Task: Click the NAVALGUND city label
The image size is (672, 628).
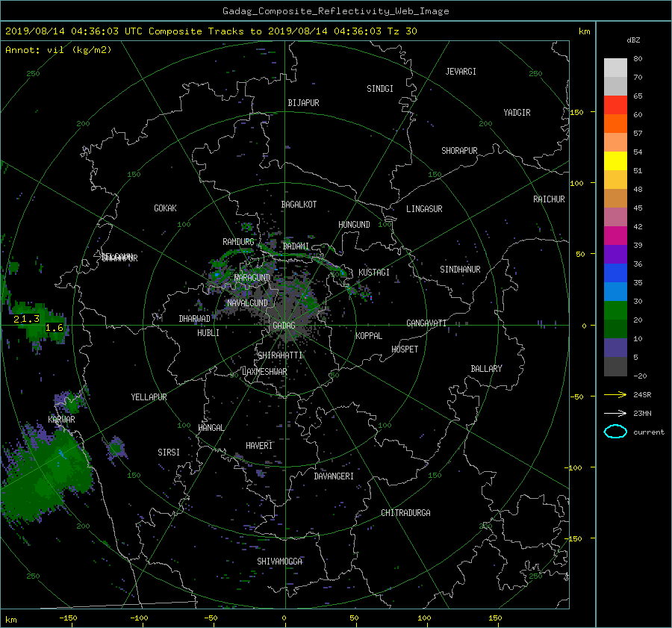Action: 247,303
